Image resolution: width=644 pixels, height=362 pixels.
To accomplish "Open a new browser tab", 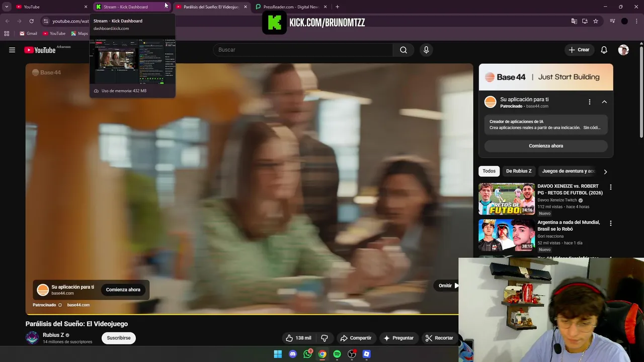I will [x=337, y=7].
